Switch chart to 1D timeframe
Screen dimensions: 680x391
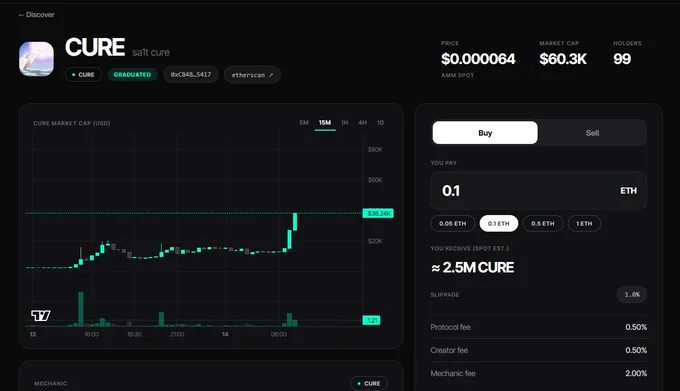pos(380,123)
